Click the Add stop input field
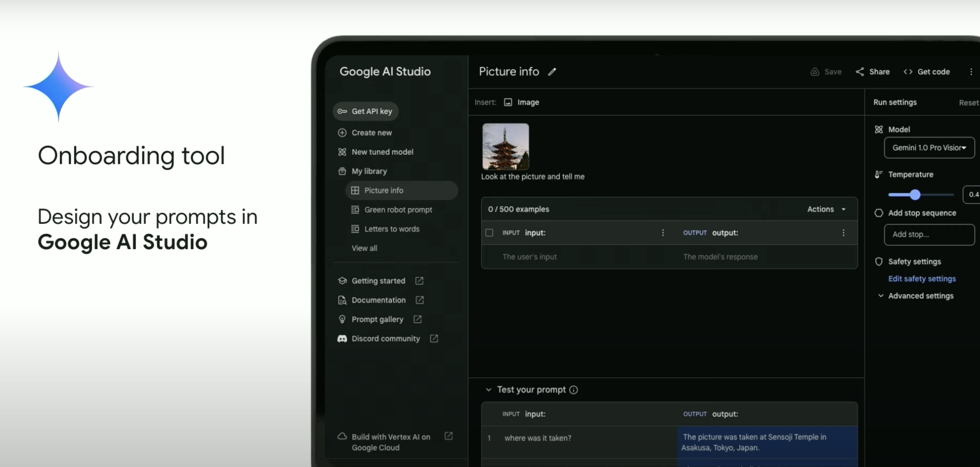Screen dimensions: 980x467 pos(929,235)
